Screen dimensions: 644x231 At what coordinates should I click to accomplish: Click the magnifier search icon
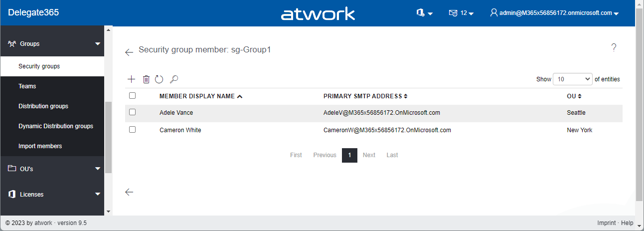click(174, 79)
